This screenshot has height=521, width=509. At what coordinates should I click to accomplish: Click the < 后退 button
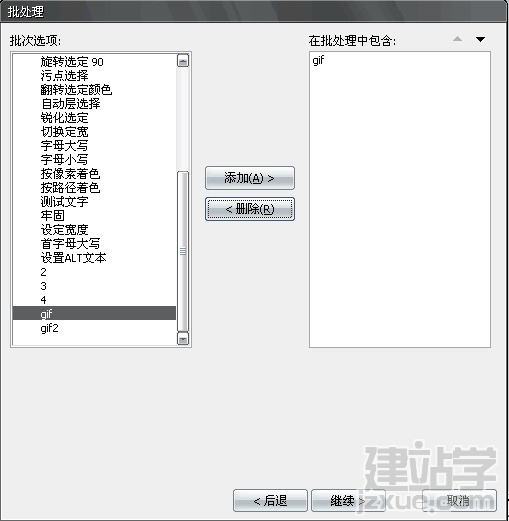click(x=270, y=500)
